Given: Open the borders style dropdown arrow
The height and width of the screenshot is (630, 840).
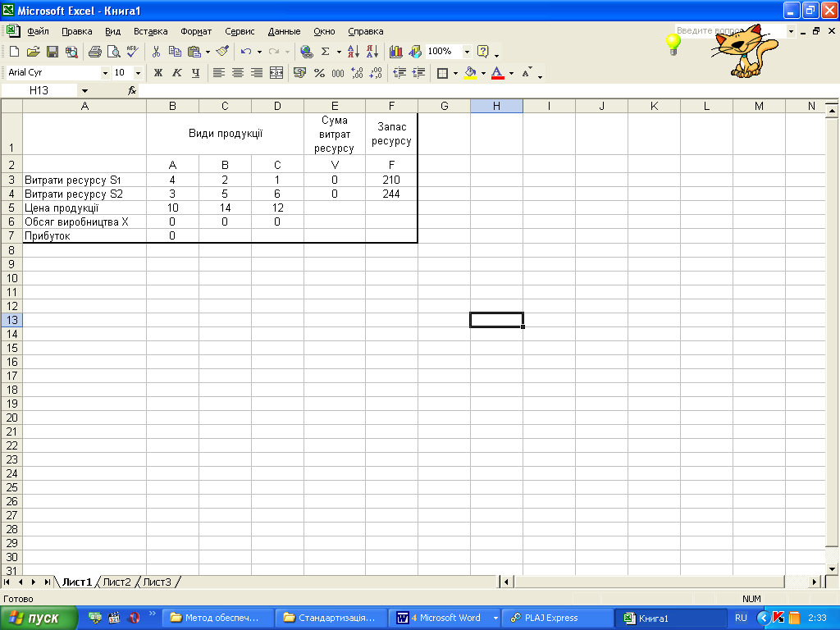Looking at the screenshot, I should coord(455,73).
